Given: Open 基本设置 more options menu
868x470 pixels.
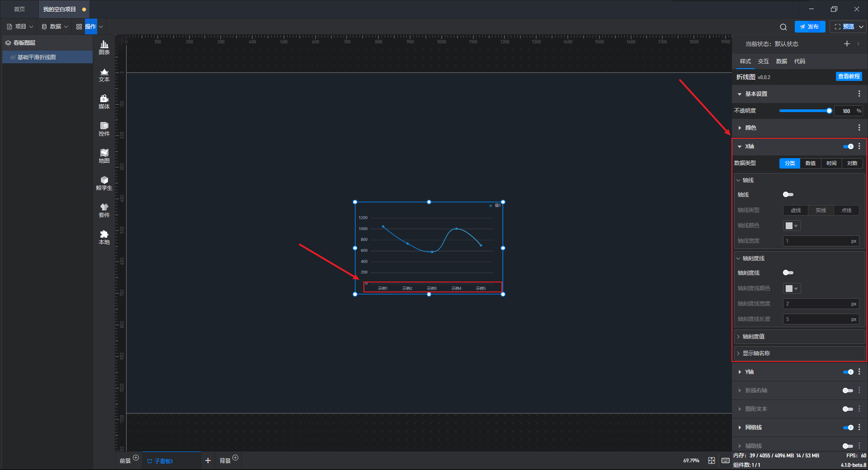Looking at the screenshot, I should (859, 94).
